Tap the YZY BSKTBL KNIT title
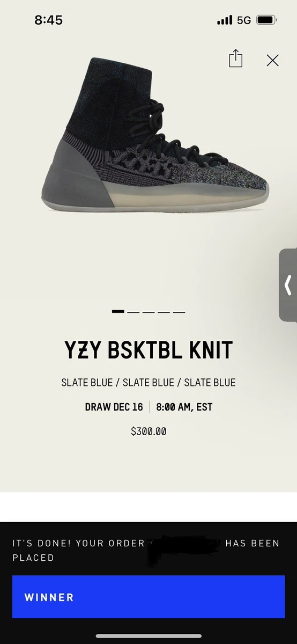The width and height of the screenshot is (297, 644). click(148, 350)
